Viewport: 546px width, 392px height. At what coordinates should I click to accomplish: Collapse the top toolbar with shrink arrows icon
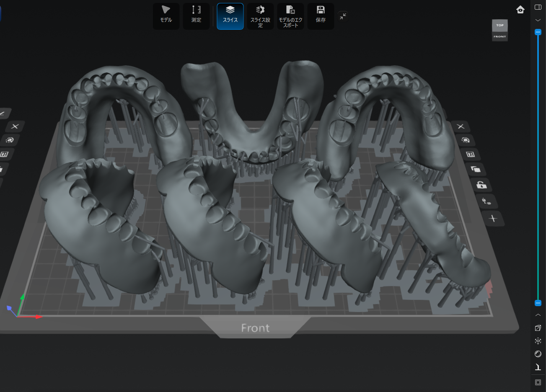tap(343, 16)
